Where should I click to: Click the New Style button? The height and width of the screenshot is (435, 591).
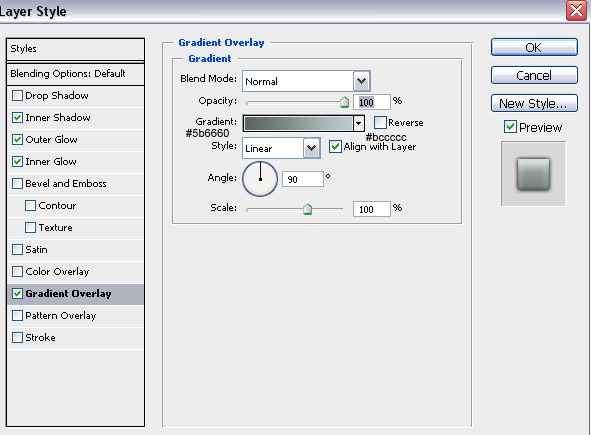534,103
